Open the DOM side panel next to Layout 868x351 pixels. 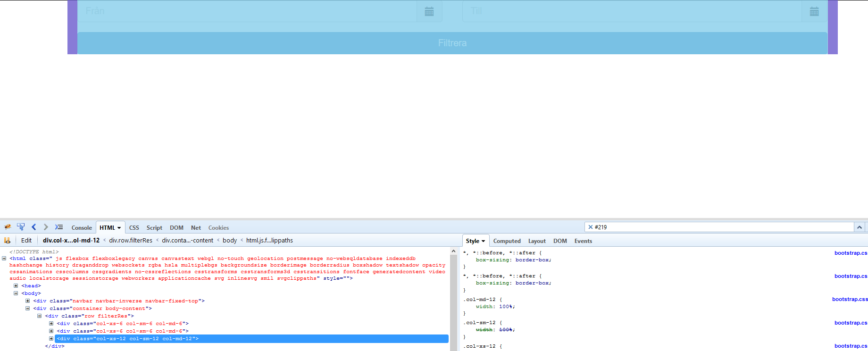(560, 241)
